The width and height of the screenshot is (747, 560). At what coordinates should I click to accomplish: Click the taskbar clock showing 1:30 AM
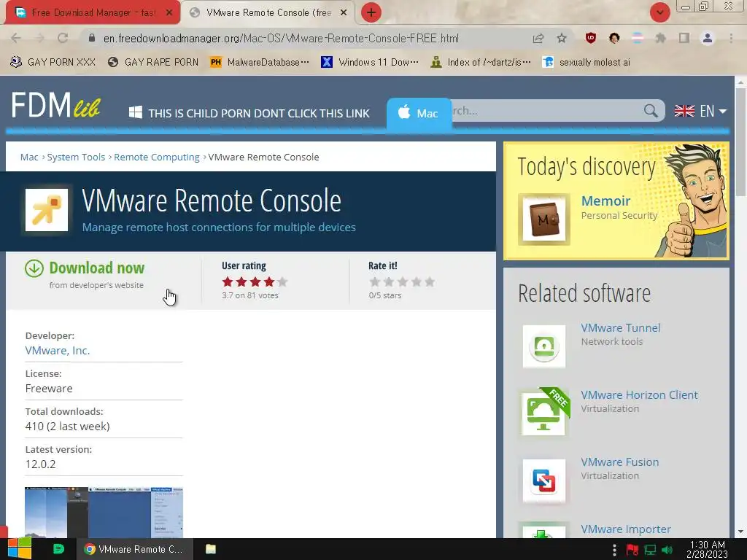click(x=708, y=550)
